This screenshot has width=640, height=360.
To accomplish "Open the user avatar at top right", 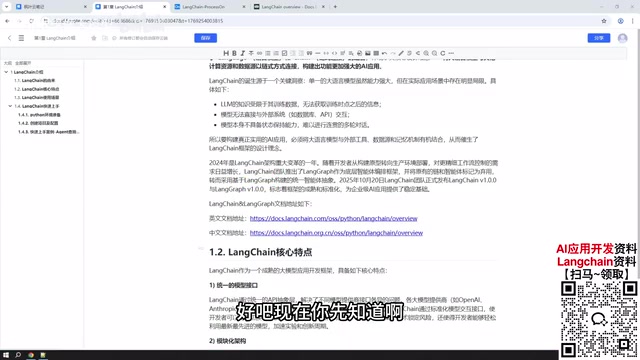I will [x=622, y=38].
